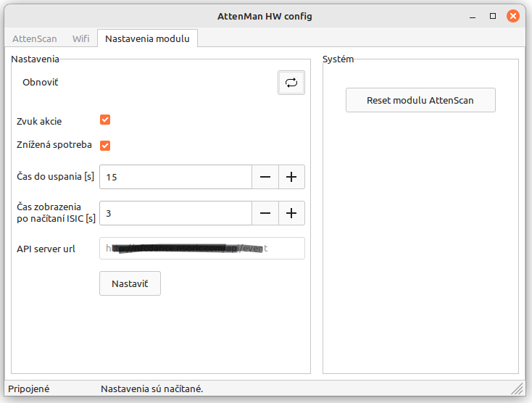Increase ISIC display time with plus

(x=291, y=213)
